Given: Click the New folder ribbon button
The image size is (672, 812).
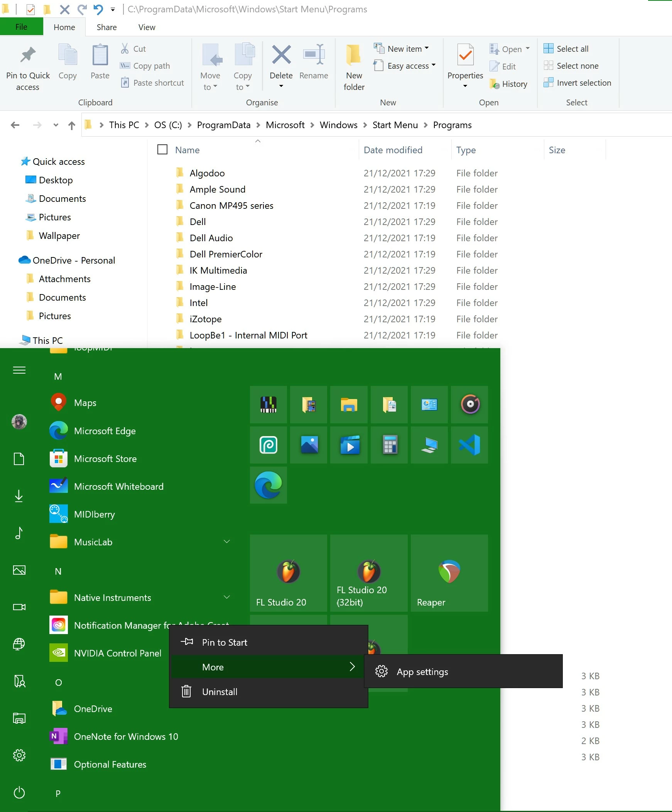Looking at the screenshot, I should (x=354, y=66).
